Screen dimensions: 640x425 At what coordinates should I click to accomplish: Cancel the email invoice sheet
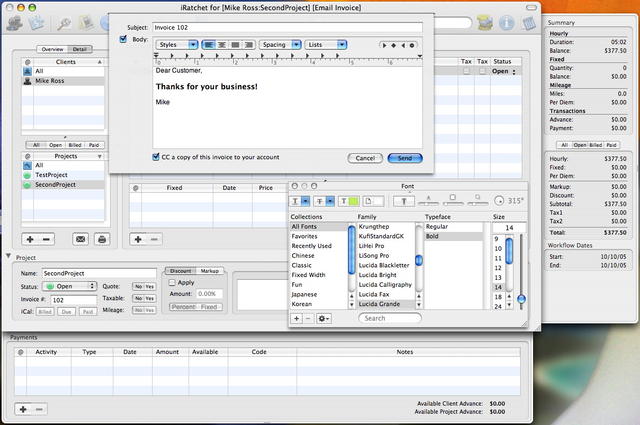[x=365, y=158]
